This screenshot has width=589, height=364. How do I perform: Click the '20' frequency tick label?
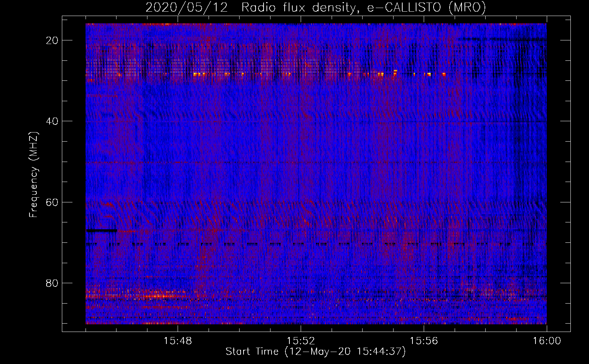52,40
